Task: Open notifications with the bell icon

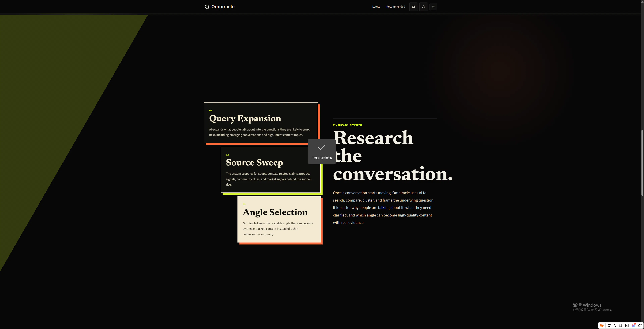Action: (414, 7)
